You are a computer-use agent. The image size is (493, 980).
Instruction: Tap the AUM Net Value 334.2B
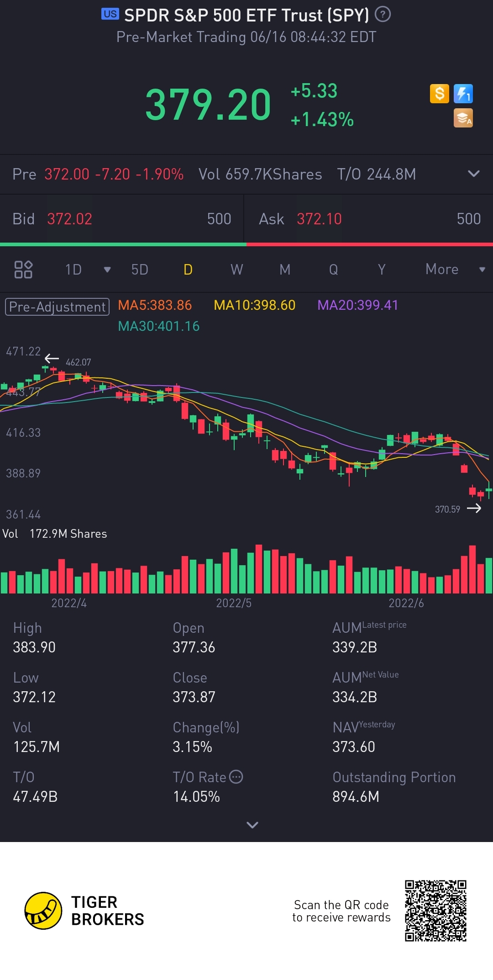355,697
